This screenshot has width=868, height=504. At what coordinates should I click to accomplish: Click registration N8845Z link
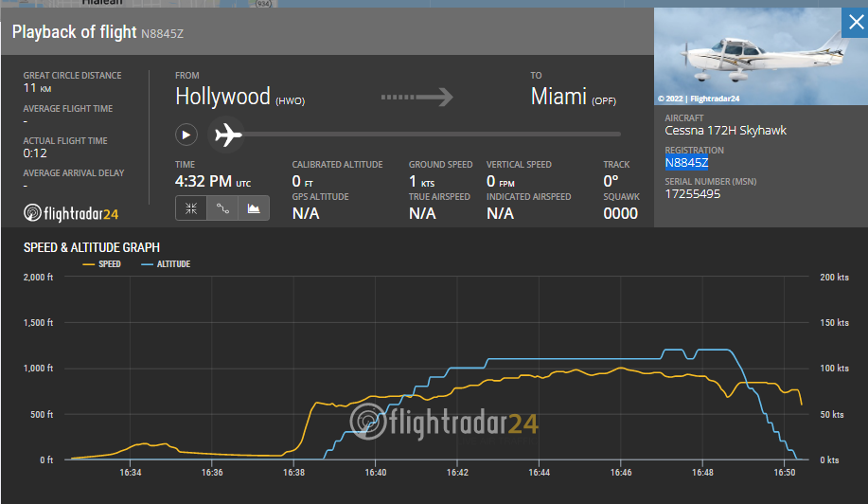click(686, 162)
